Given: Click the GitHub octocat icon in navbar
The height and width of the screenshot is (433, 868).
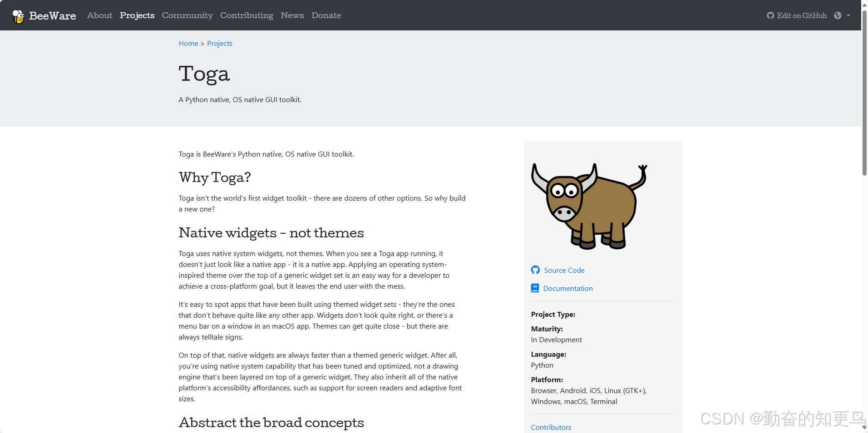Looking at the screenshot, I should [x=770, y=15].
